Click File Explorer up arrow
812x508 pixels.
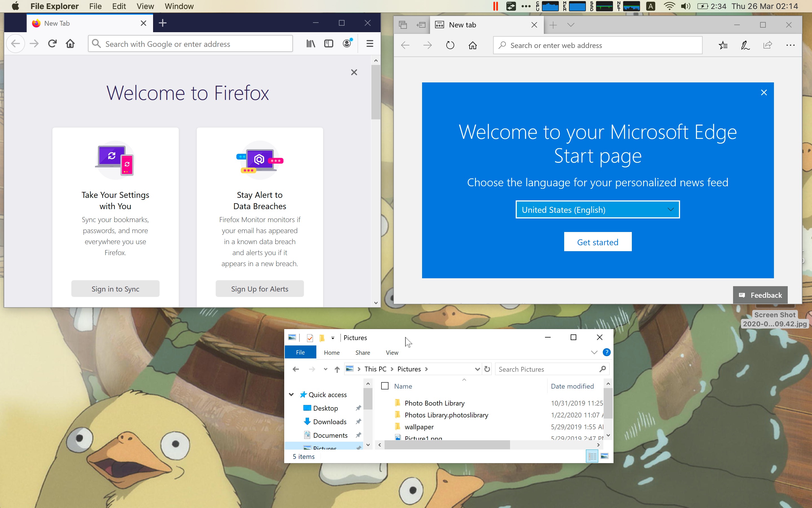pos(337,369)
